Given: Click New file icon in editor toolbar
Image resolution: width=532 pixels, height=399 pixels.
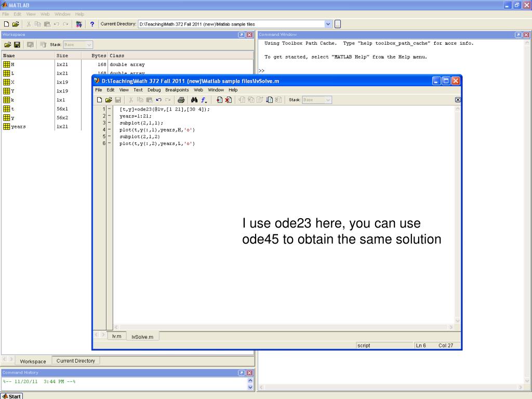Looking at the screenshot, I should [x=99, y=100].
